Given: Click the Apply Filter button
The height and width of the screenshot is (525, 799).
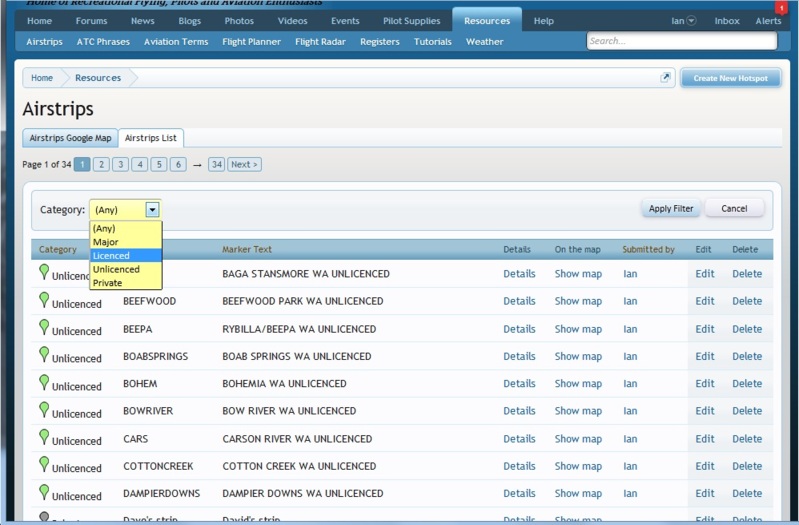Looking at the screenshot, I should [671, 208].
